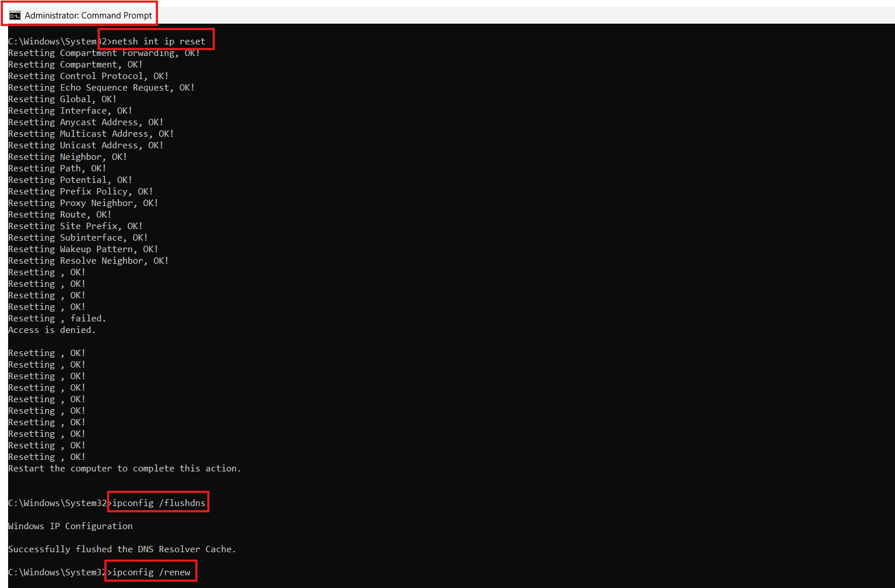Click the 'Resetting Resolve Neighbor, OK!' line

click(x=88, y=260)
